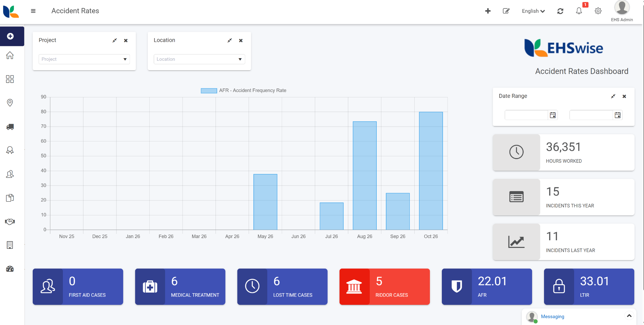Click the May 26 chart bar
The height and width of the screenshot is (325, 644).
[x=265, y=202]
